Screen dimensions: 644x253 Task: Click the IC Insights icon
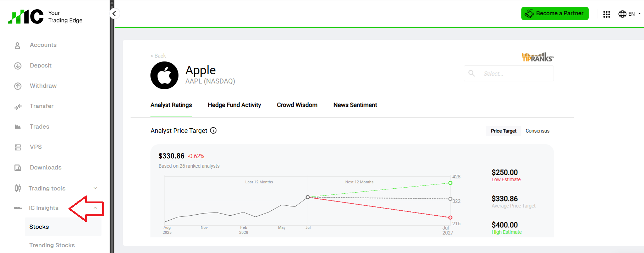(18, 208)
